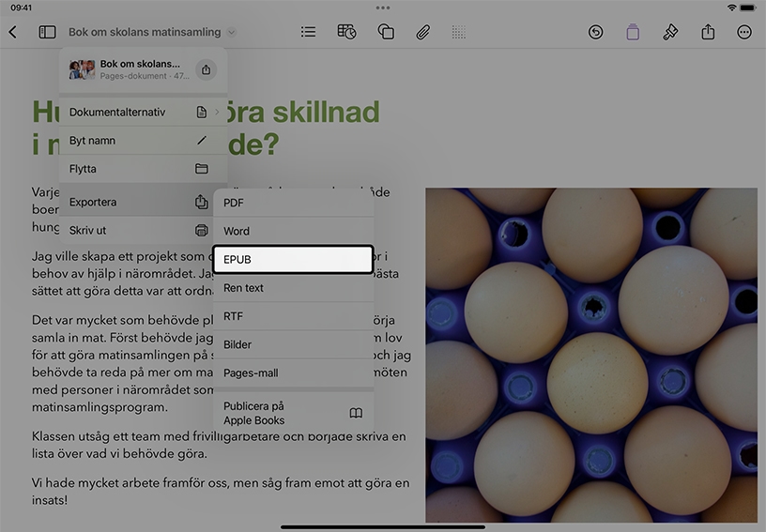The image size is (766, 532).
Task: Select EPUB export option
Action: [x=294, y=259]
